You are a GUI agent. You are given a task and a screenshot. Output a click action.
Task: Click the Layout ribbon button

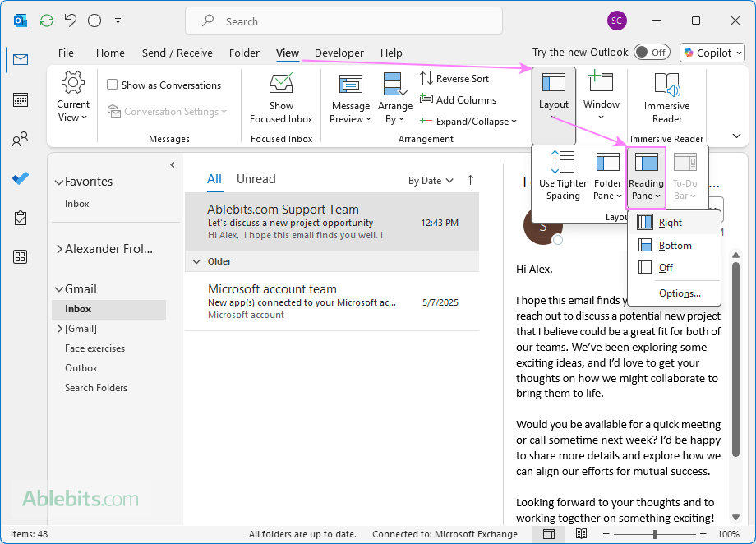[x=554, y=105]
